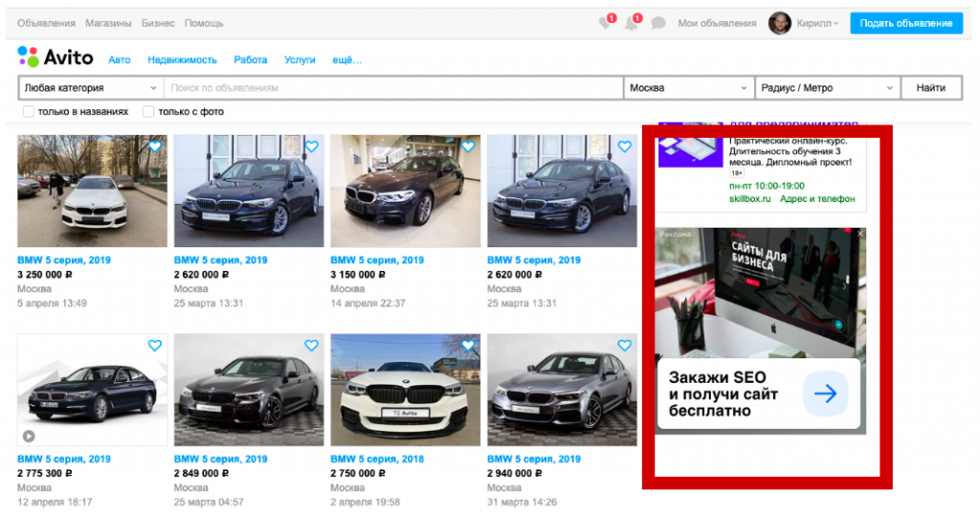The image size is (980, 518).
Task: Favorite the BMW priced 2 775 300 ₽
Action: pyautogui.click(x=155, y=346)
